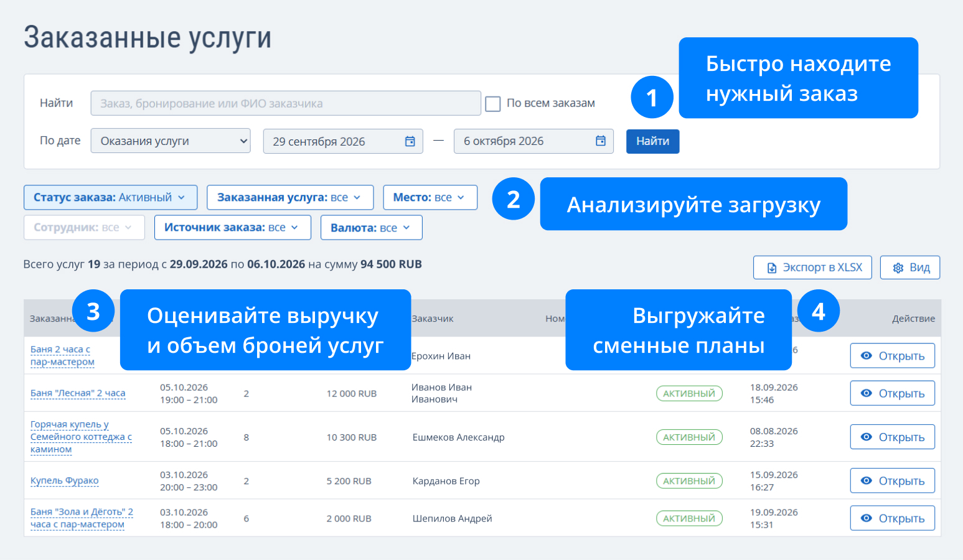Open the Баня 2 часа с пар-мастером link
Screen dimensions: 963x560
point(62,356)
